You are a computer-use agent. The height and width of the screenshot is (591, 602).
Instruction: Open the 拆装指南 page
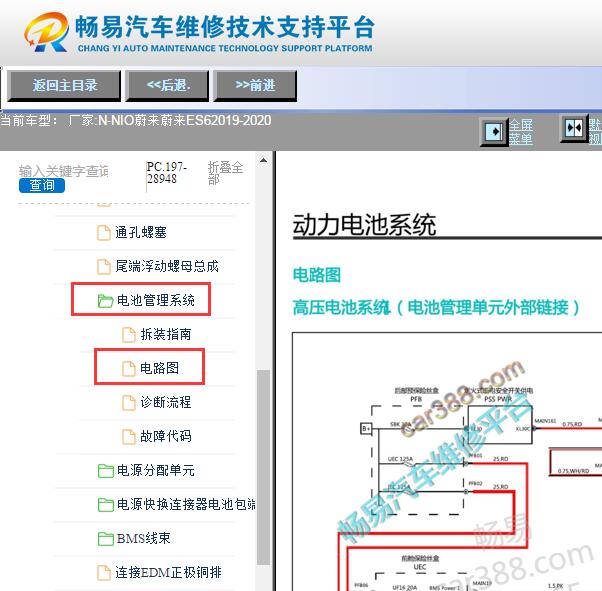[166, 334]
